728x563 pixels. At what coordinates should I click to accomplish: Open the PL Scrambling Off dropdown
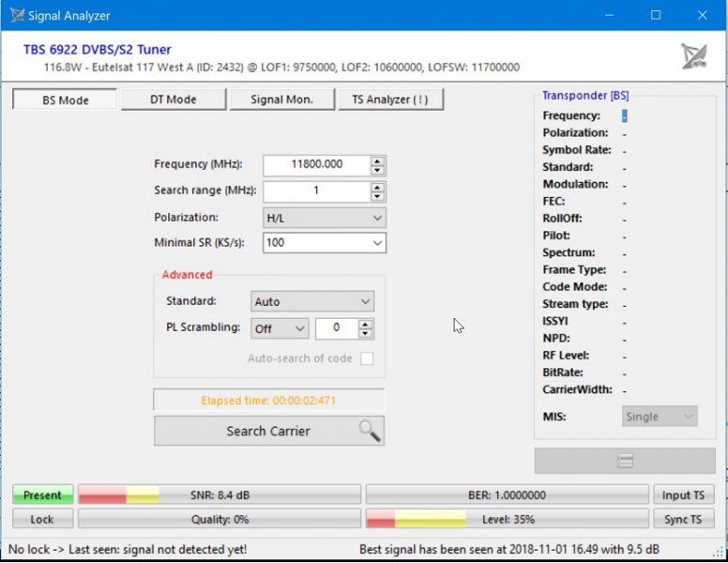point(280,328)
